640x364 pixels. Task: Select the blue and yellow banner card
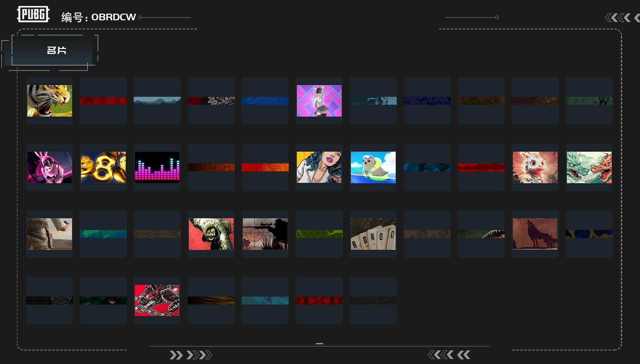589,234
